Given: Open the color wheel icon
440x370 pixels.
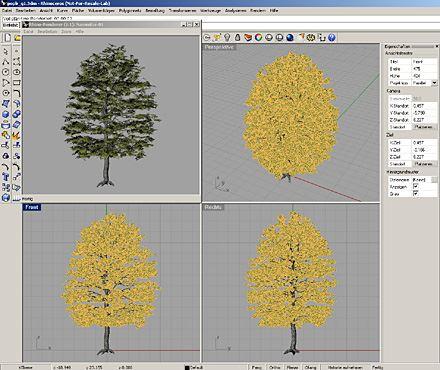Looking at the screenshot, I should click(258, 37).
